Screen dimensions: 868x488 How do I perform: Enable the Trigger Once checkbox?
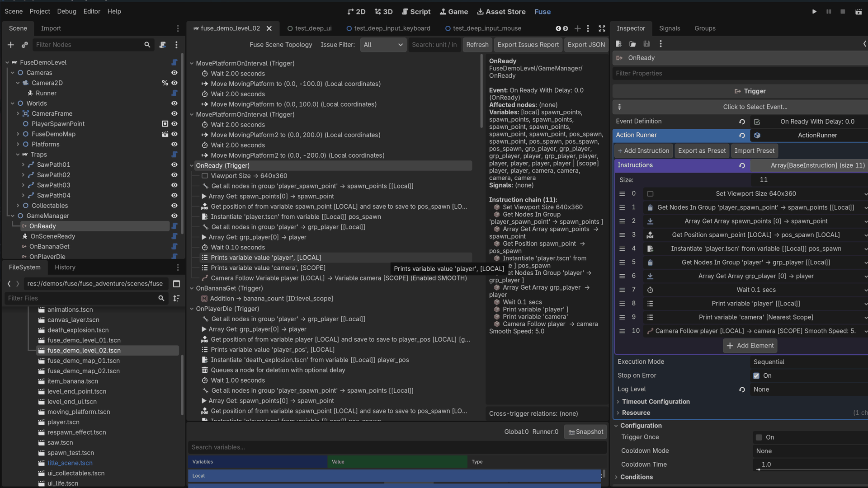pyautogui.click(x=759, y=437)
